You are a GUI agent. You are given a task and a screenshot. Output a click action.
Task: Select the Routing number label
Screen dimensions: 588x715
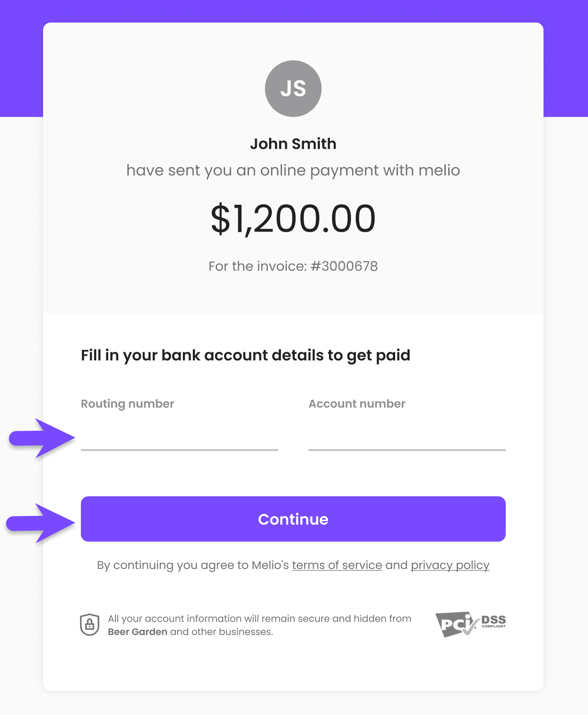(127, 403)
